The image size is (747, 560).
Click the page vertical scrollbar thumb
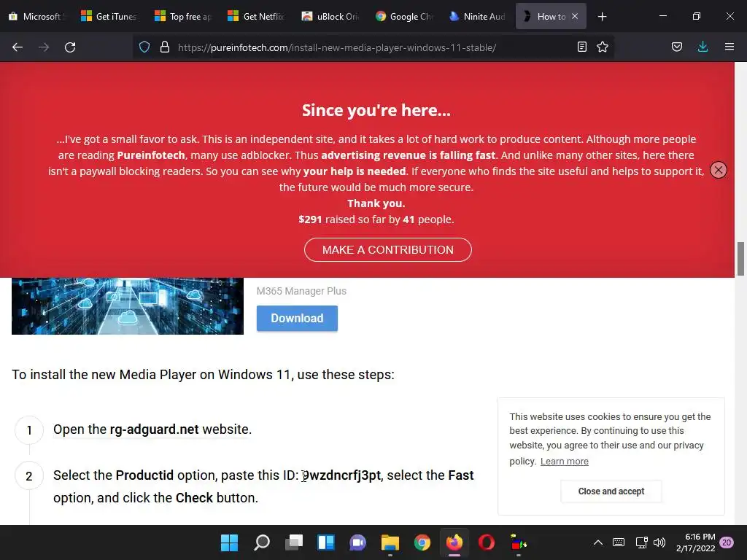point(740,259)
